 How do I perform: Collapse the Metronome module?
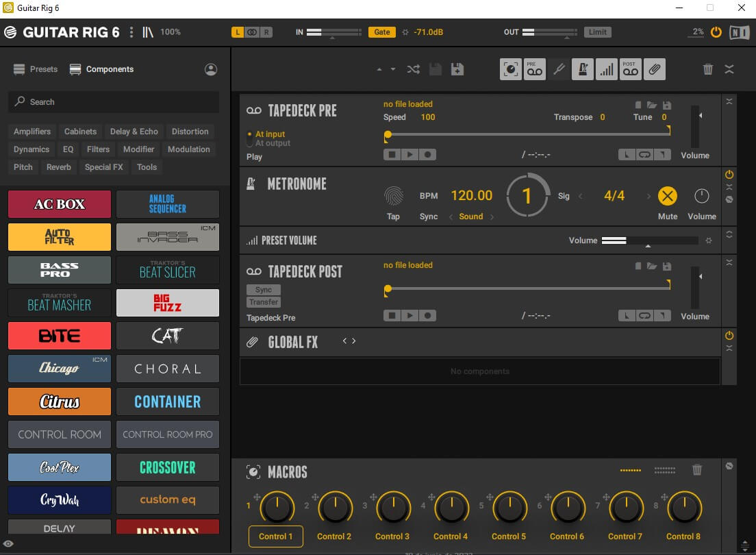(x=729, y=187)
